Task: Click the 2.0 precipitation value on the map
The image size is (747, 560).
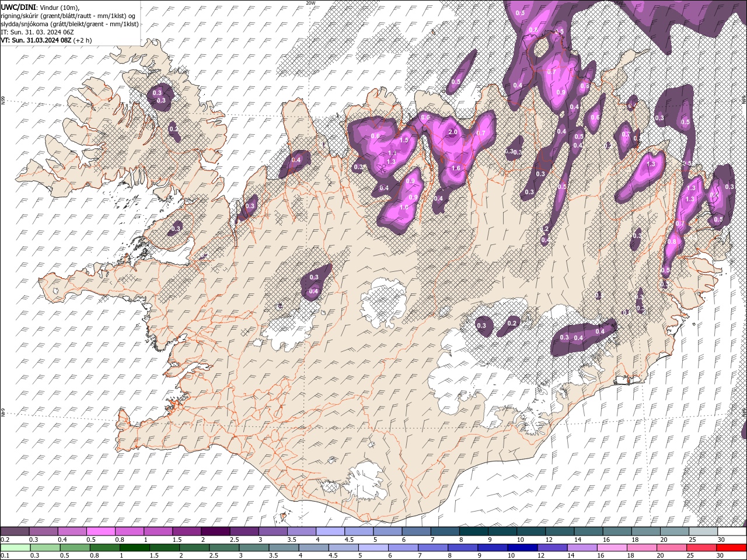Action: [453, 132]
